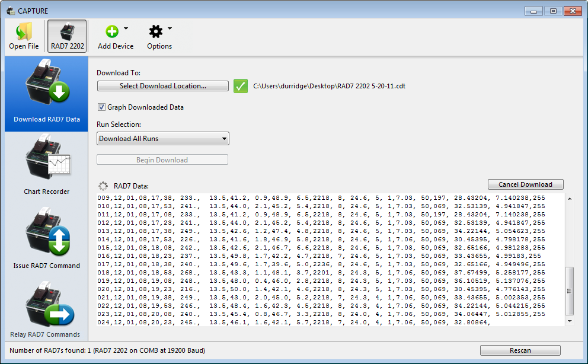Click the CAPTURE app icon in title bar
Image resolution: width=588 pixels, height=364 pixels.
[11, 11]
